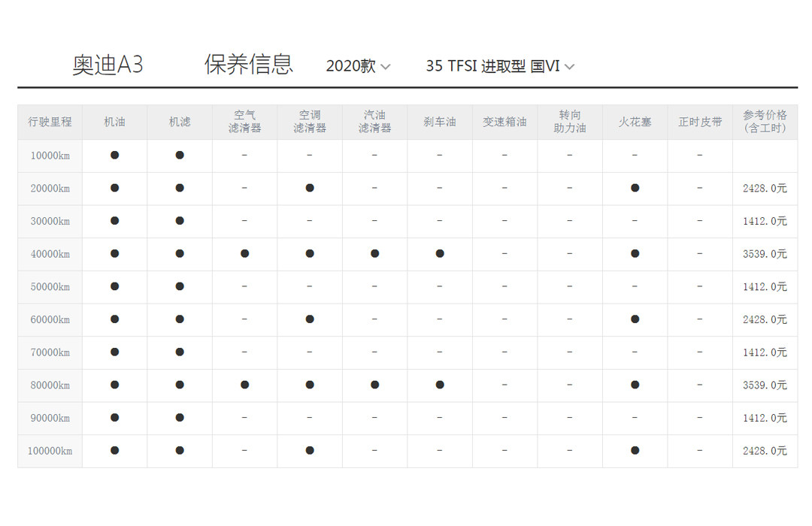
Task: Click the 火花塞 dot in 20000km row
Action: pos(635,188)
